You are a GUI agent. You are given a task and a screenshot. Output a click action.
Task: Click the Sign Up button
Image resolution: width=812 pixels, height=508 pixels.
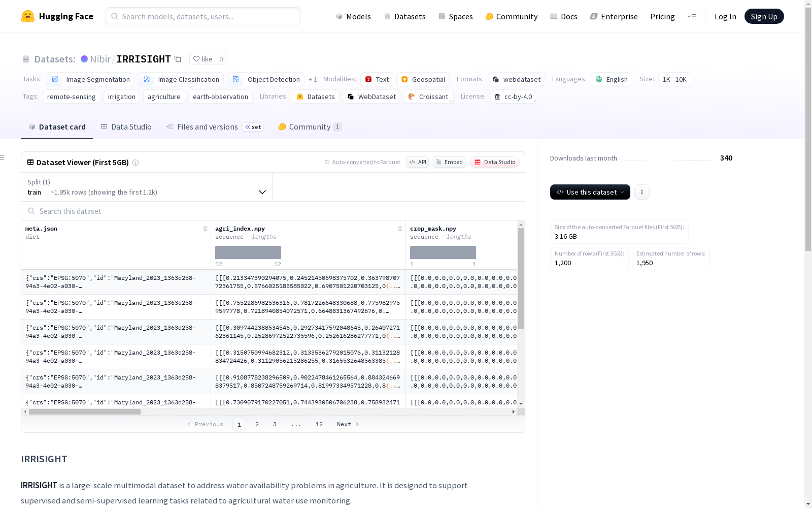click(x=764, y=16)
